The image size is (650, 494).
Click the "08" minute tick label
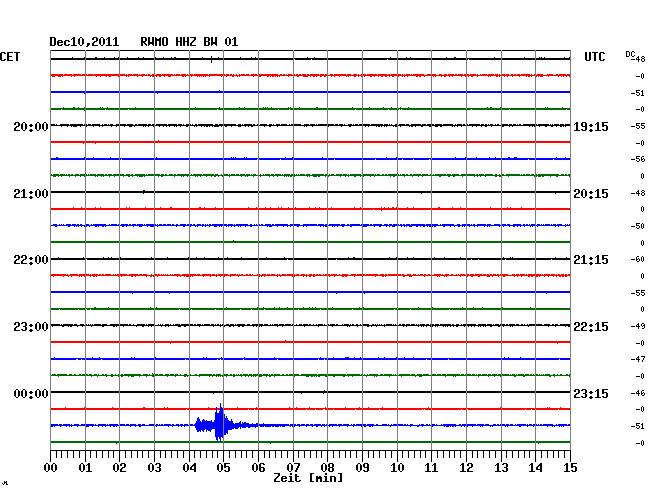point(327,468)
